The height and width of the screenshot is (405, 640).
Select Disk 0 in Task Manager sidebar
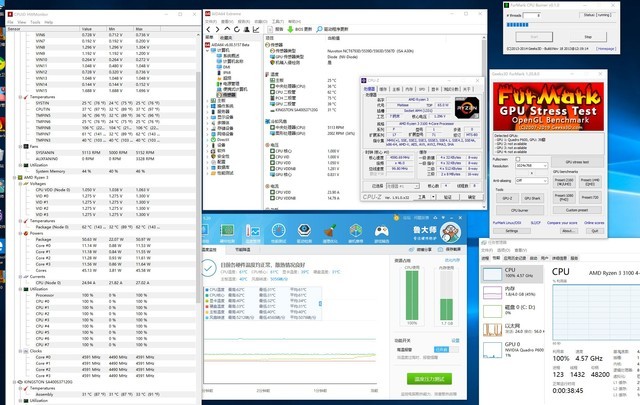point(513,310)
